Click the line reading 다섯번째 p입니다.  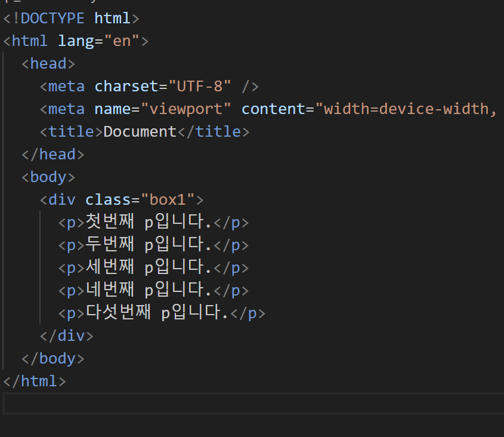click(162, 313)
